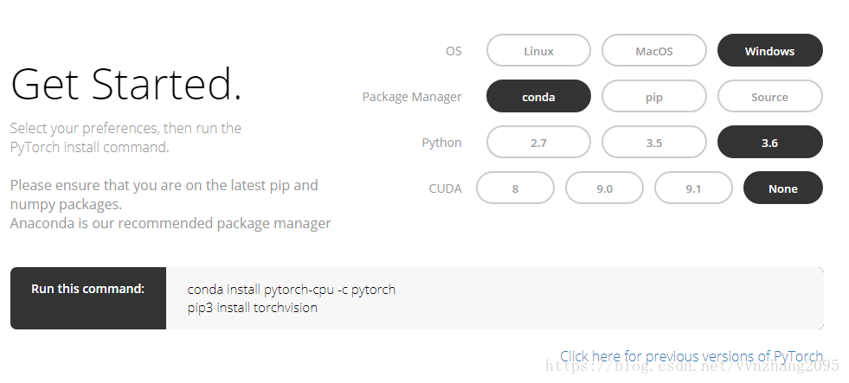The image size is (849, 383).
Task: Select Python version 2.7
Action: coord(538,142)
